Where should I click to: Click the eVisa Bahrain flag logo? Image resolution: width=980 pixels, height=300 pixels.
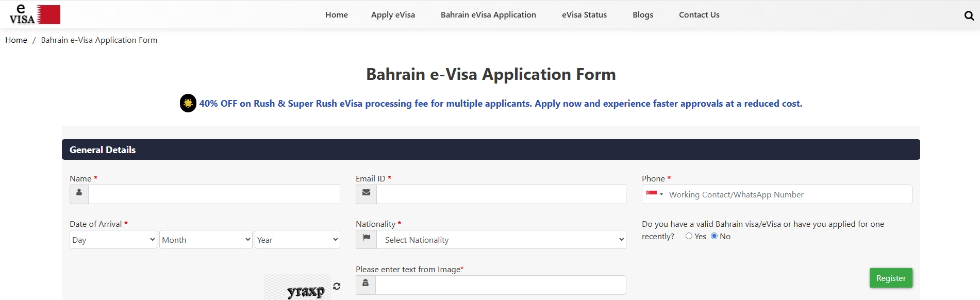[35, 14]
